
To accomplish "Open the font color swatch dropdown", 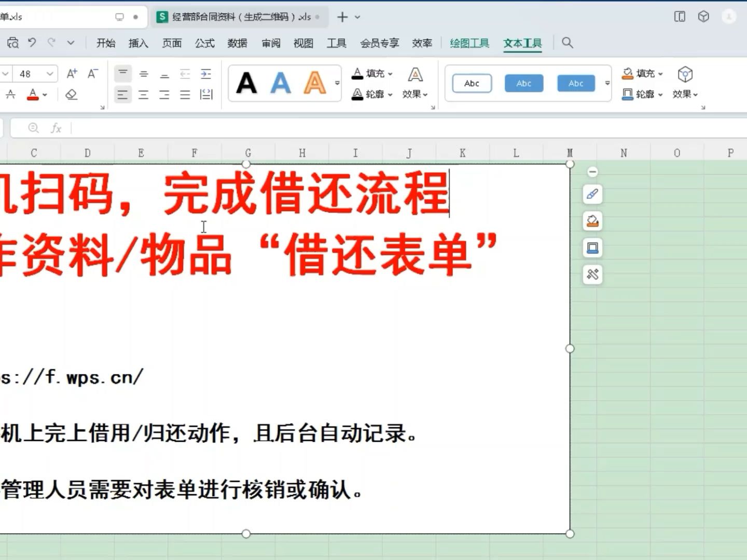I will (44, 94).
